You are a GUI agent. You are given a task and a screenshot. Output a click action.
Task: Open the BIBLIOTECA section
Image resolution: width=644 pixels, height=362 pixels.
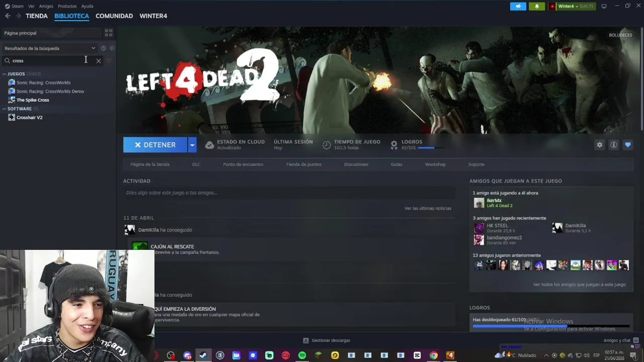pos(71,16)
